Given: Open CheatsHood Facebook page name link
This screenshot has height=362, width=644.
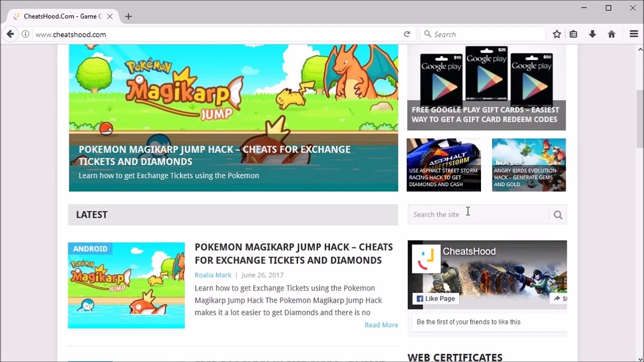Looking at the screenshot, I should tap(469, 251).
